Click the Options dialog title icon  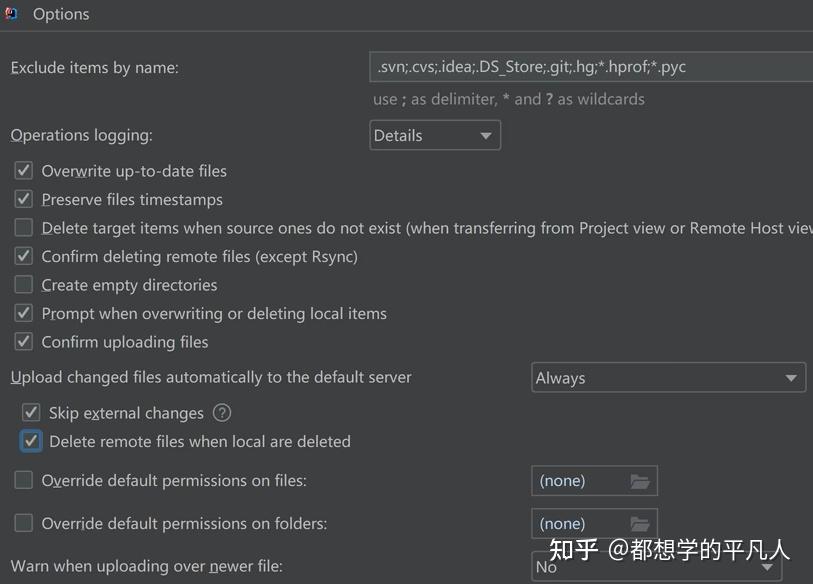(14, 14)
